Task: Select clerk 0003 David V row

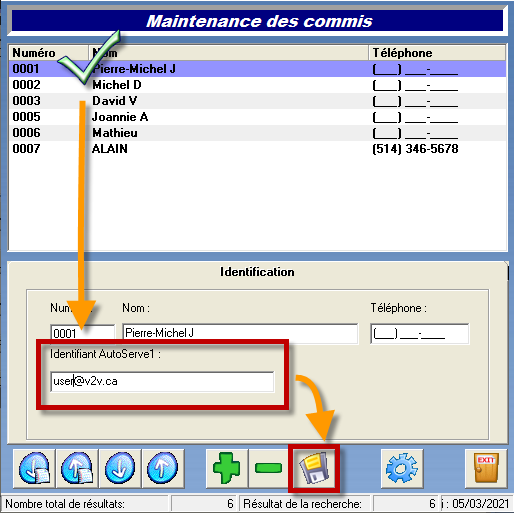Action: pos(257,101)
